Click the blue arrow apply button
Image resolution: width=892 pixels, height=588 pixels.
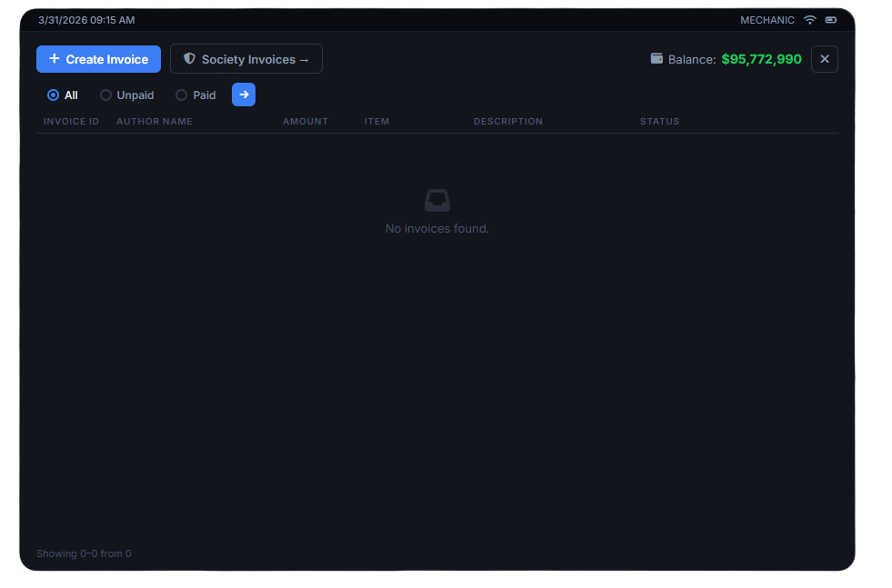[x=244, y=95]
